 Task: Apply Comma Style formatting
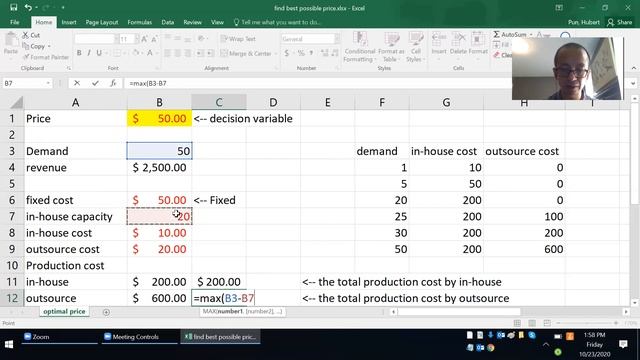click(311, 53)
